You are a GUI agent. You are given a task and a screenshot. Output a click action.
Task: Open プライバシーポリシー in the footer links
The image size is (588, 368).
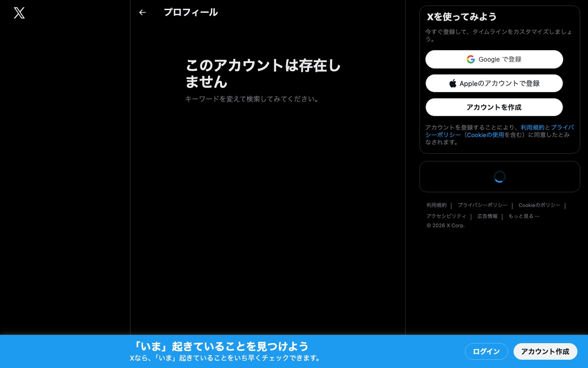482,205
